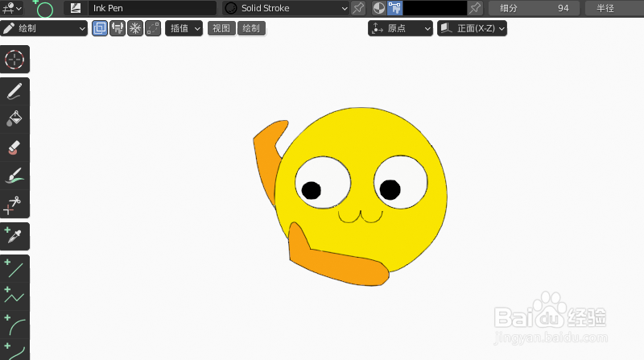This screenshot has width=644, height=360.
Task: Select the Line primitive tool
Action: pyautogui.click(x=14, y=268)
